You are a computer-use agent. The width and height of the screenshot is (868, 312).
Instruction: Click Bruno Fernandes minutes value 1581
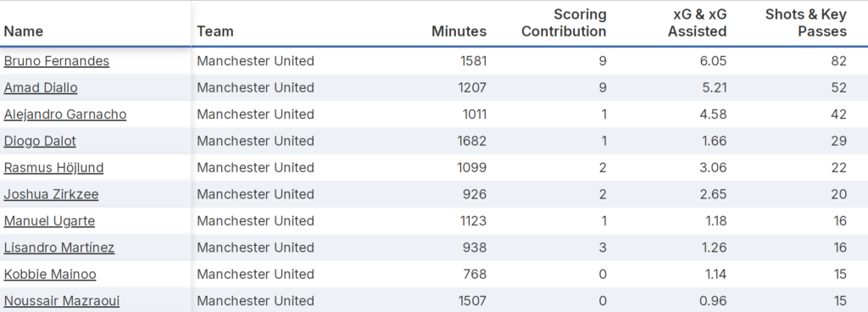(473, 61)
